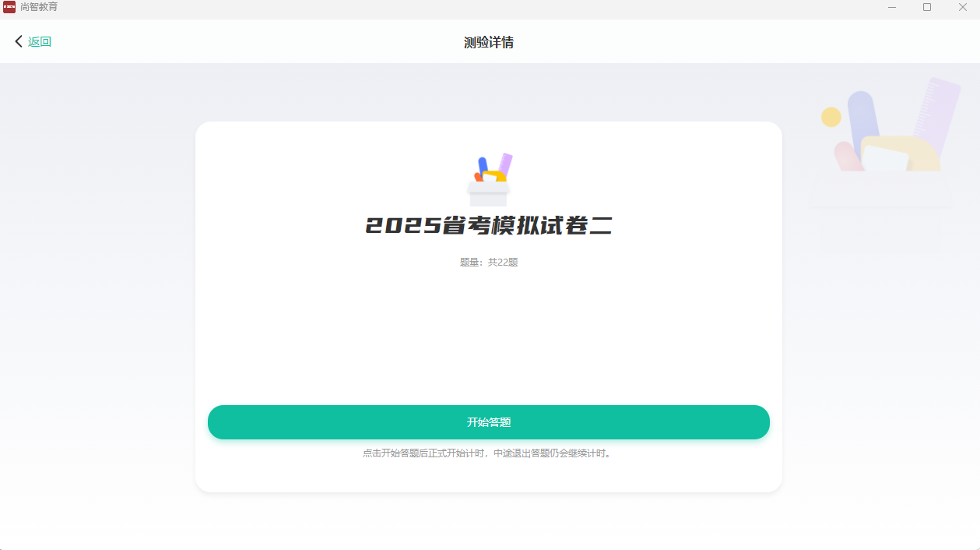The height and width of the screenshot is (550, 980).
Task: Start the quiz with 开始答题 button
Action: pyautogui.click(x=489, y=422)
